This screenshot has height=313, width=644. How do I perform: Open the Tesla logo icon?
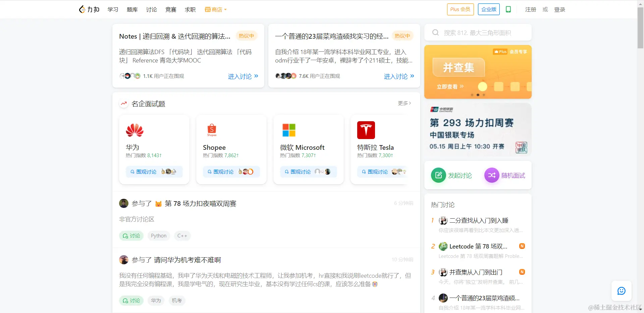pyautogui.click(x=366, y=130)
